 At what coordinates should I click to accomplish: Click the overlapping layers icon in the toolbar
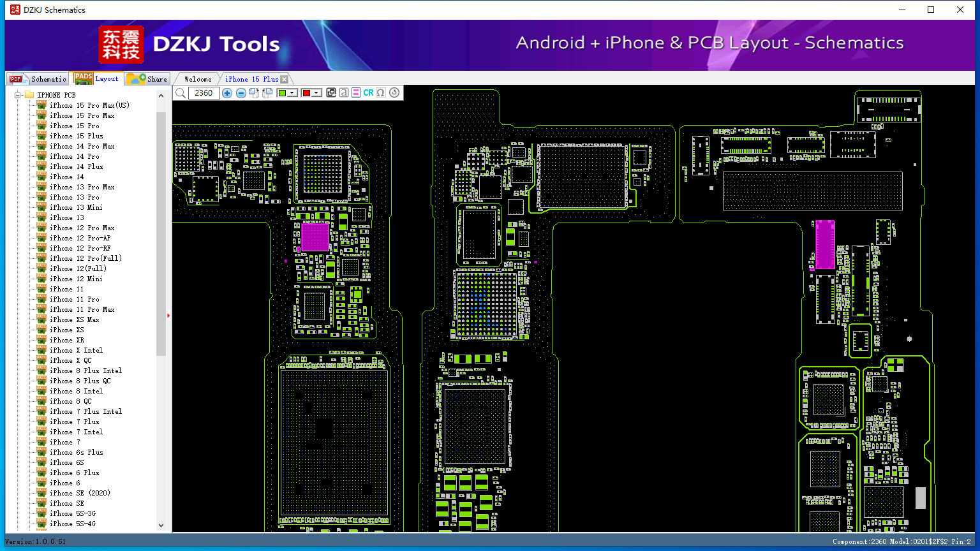click(x=331, y=93)
